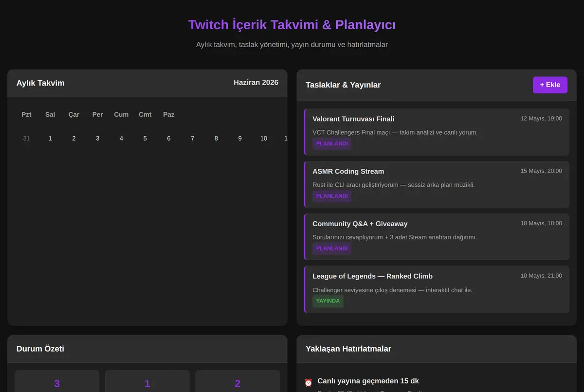Viewport: 584px width, 392px height.
Task: Click the Çar weekday header
Action: (74, 115)
